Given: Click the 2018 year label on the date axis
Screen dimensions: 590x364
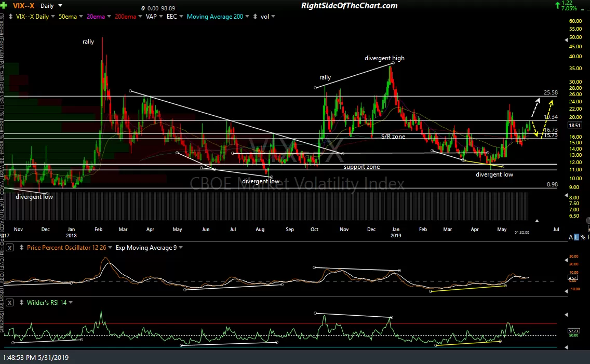Looking at the screenshot, I should point(71,235).
